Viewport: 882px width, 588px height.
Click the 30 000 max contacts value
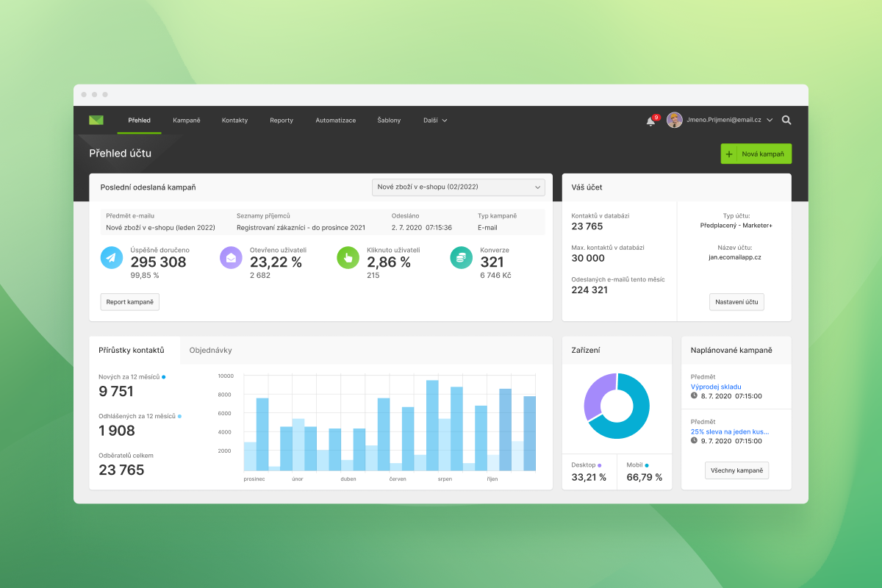point(588,258)
